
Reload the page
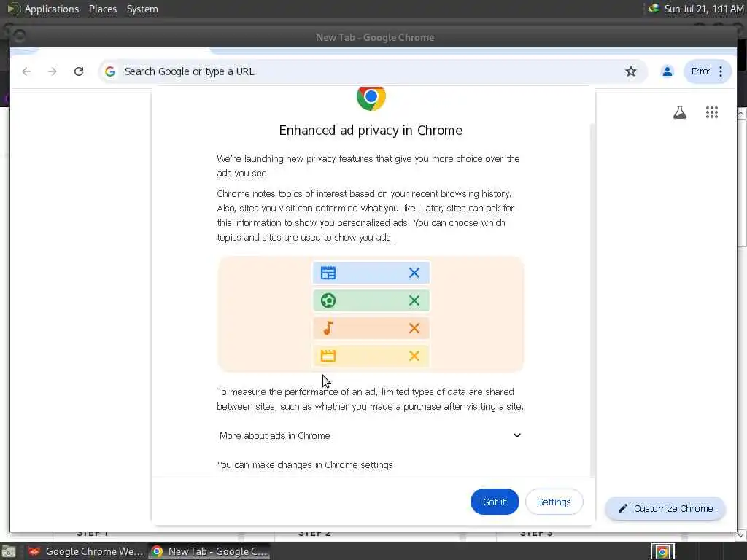click(79, 71)
